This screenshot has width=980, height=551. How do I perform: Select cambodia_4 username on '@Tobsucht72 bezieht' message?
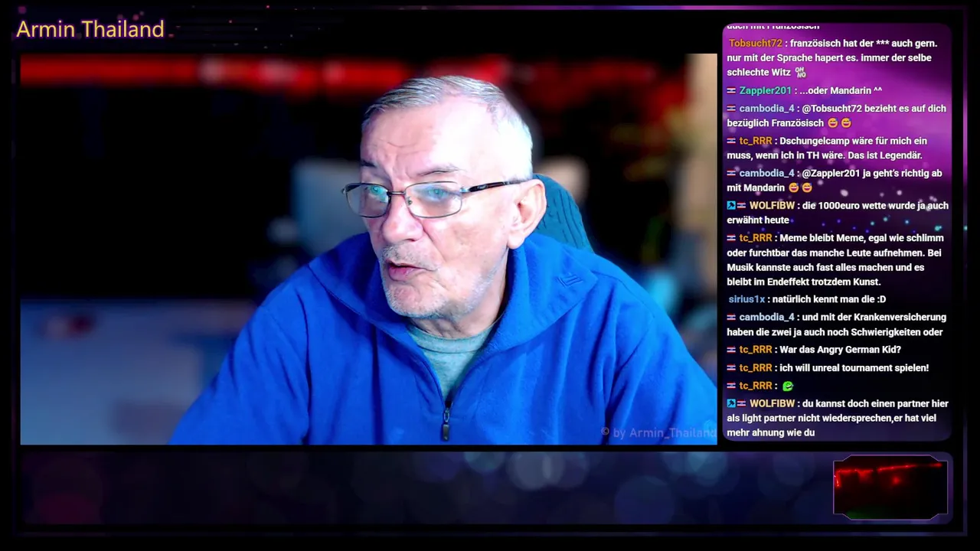[766, 109]
